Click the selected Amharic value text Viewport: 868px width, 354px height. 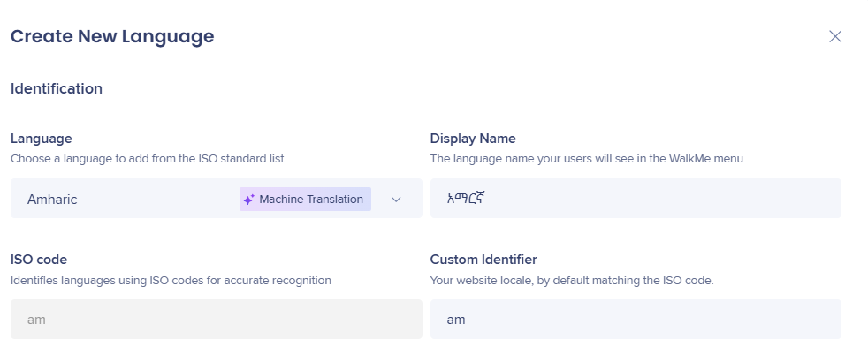coord(52,200)
